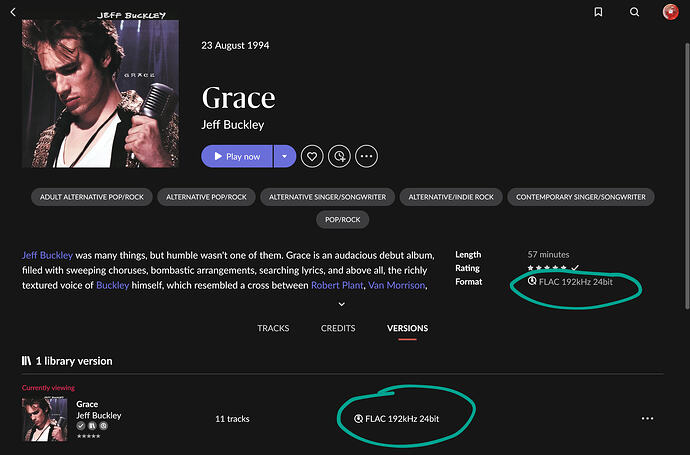
Task: Expand the album review with the chevron
Action: pos(341,304)
